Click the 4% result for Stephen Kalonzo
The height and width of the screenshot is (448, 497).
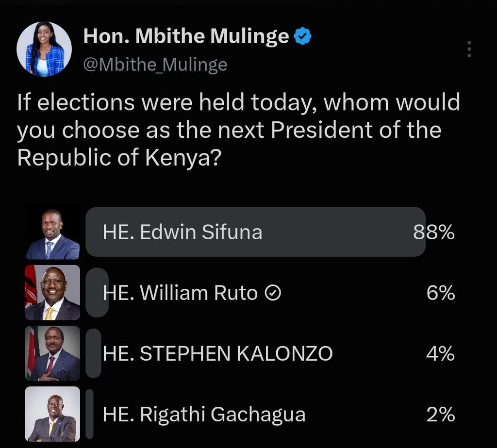click(x=441, y=353)
